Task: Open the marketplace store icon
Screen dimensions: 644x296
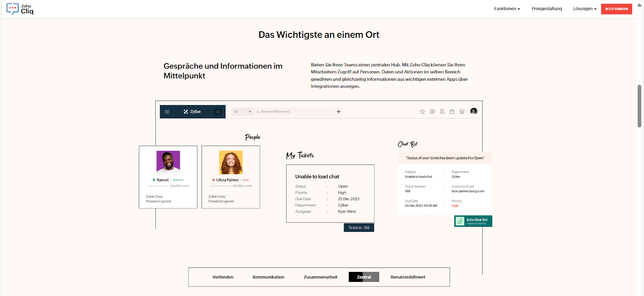Action: click(462, 112)
